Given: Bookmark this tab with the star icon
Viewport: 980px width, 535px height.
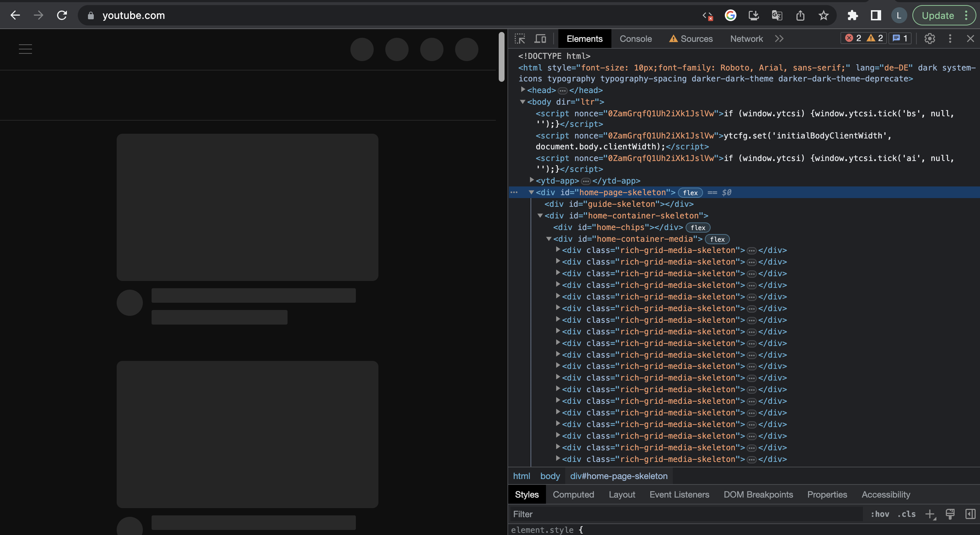Looking at the screenshot, I should point(824,15).
